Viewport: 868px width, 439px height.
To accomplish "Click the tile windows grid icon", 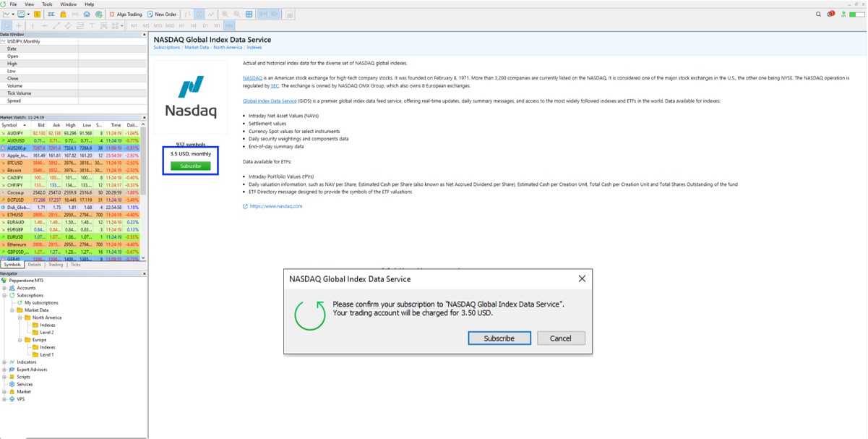I will (249, 14).
